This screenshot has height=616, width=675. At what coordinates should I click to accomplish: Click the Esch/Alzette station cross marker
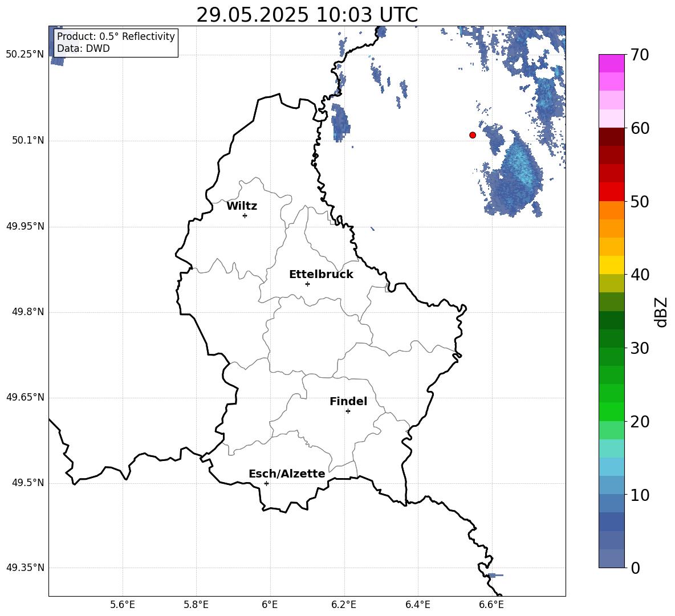point(266,483)
